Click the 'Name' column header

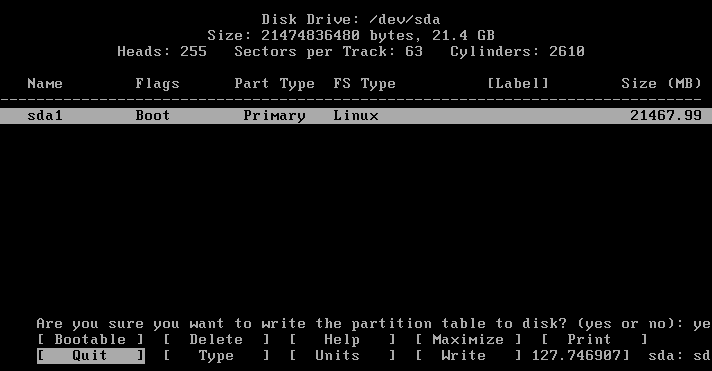pyautogui.click(x=45, y=84)
